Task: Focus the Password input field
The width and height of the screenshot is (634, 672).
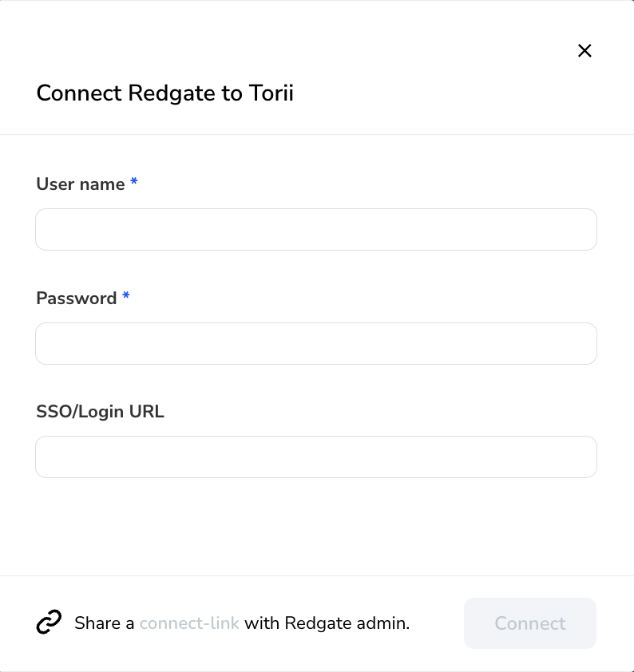Action: (316, 343)
